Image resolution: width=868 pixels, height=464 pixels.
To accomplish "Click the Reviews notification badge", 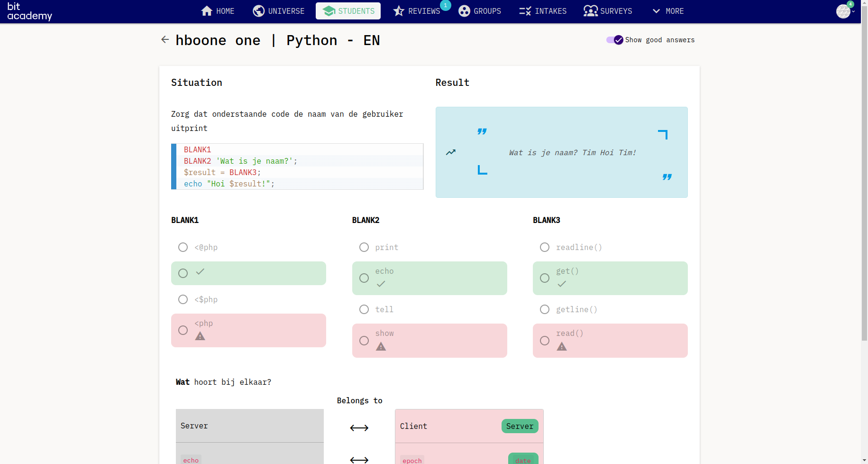I will click(446, 5).
